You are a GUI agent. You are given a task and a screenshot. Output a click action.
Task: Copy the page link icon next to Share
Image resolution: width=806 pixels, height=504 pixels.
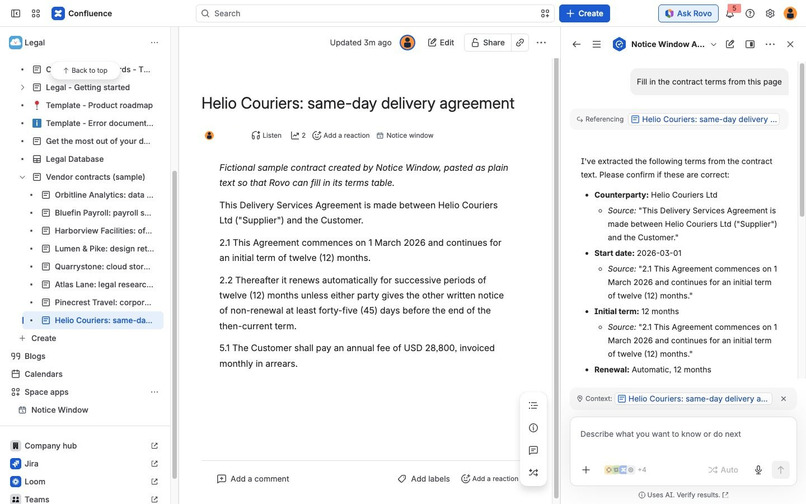(x=520, y=43)
